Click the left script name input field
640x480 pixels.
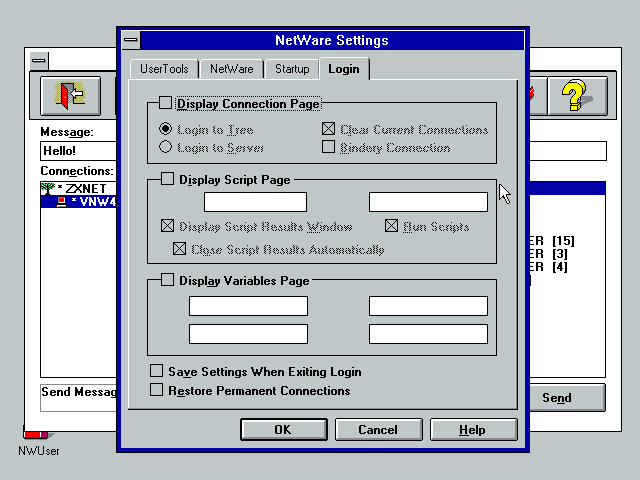tap(256, 202)
